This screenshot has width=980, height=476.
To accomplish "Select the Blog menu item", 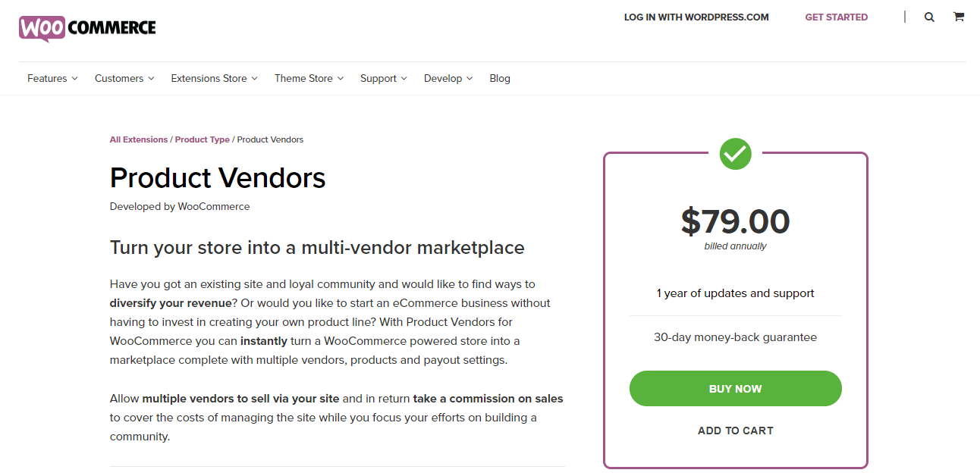I will pos(500,78).
